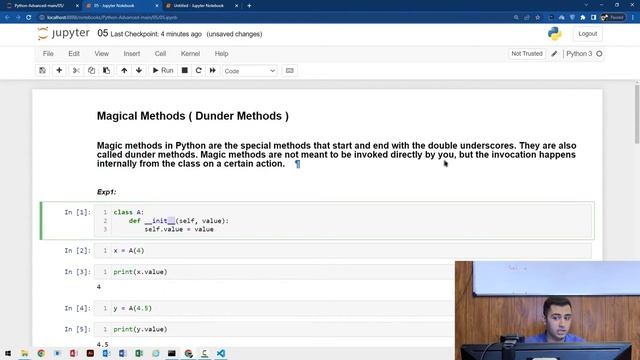Copy selected cells in the toolbar

91,71
